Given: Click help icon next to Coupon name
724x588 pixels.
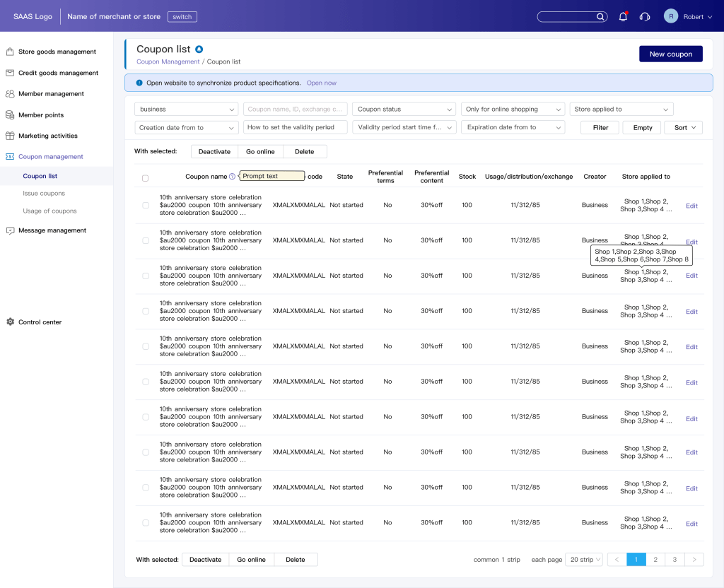Looking at the screenshot, I should 233,177.
